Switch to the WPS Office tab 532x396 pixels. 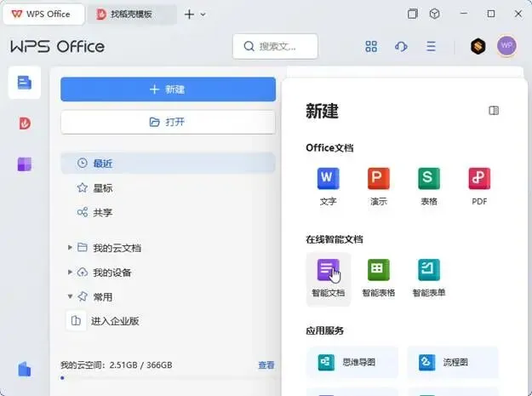pyautogui.click(x=43, y=14)
